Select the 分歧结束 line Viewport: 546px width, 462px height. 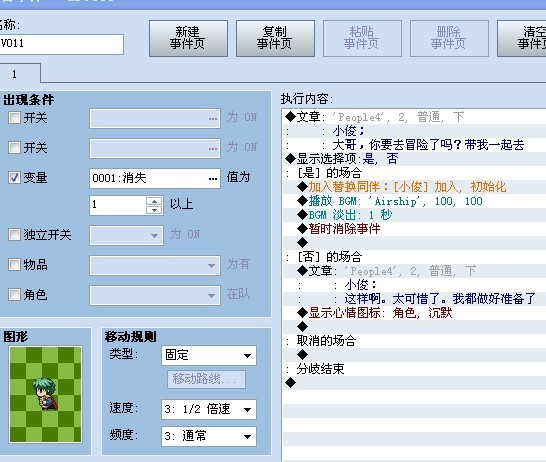coord(414,369)
